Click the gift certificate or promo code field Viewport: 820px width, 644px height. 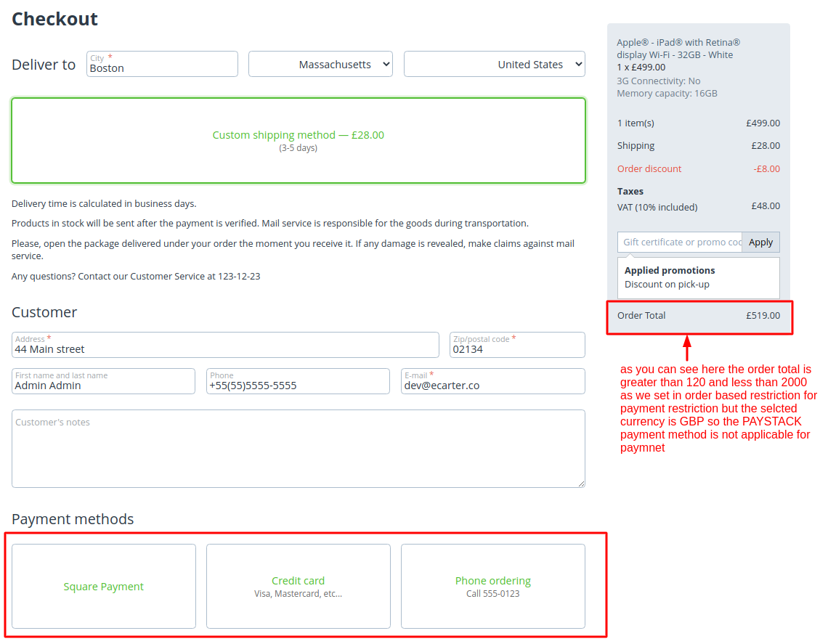pyautogui.click(x=680, y=242)
